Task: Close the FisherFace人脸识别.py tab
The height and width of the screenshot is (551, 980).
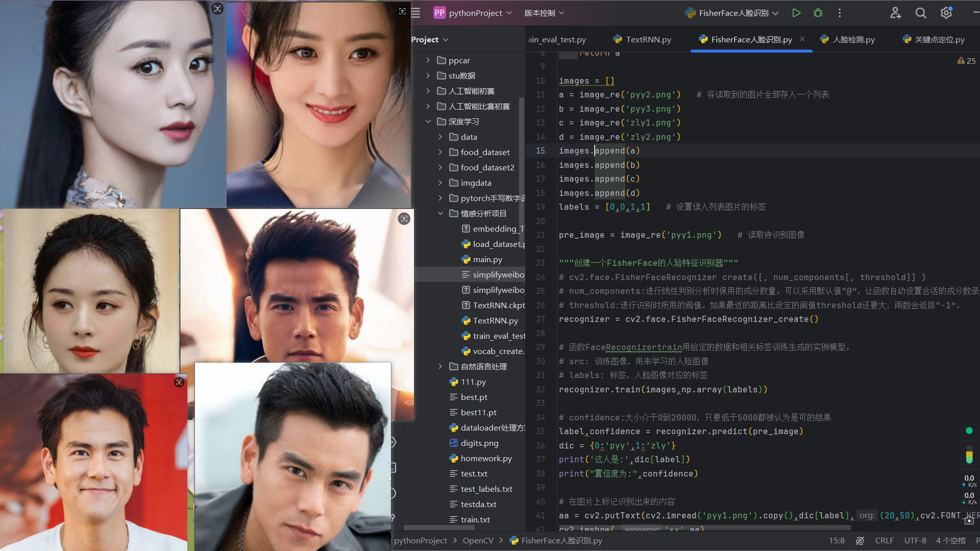Action: click(802, 39)
